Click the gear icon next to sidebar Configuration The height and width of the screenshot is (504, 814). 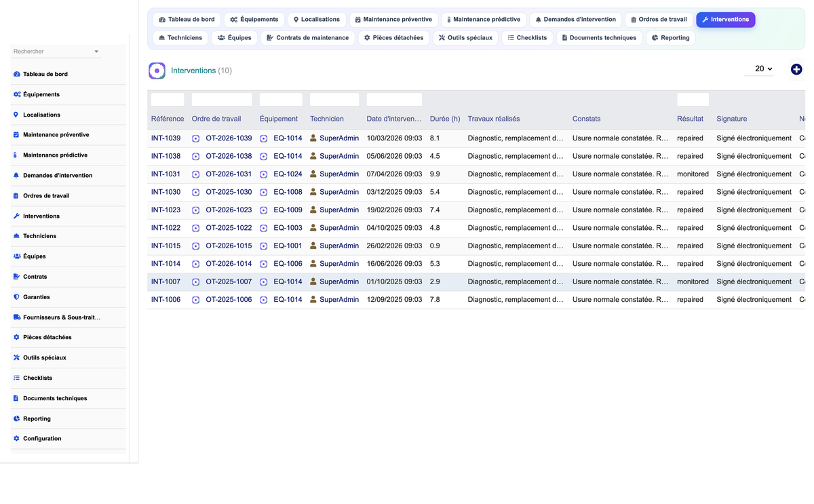[16, 439]
